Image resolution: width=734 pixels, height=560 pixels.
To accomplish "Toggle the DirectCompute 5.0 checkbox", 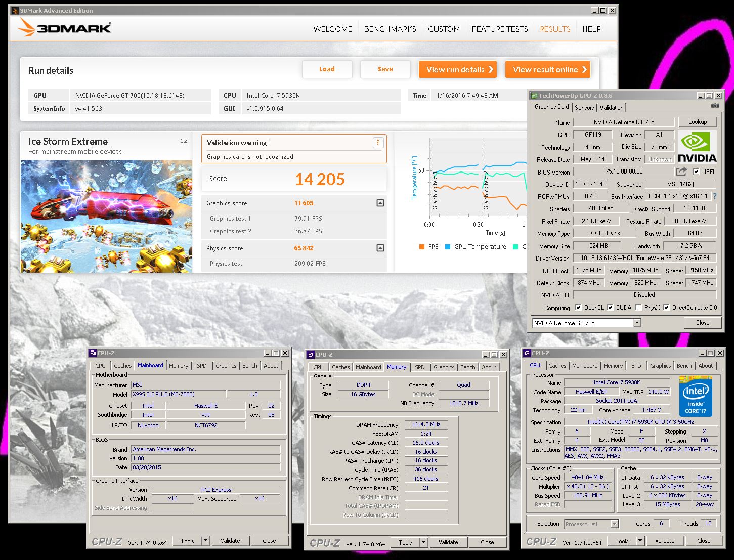I will tap(666, 307).
